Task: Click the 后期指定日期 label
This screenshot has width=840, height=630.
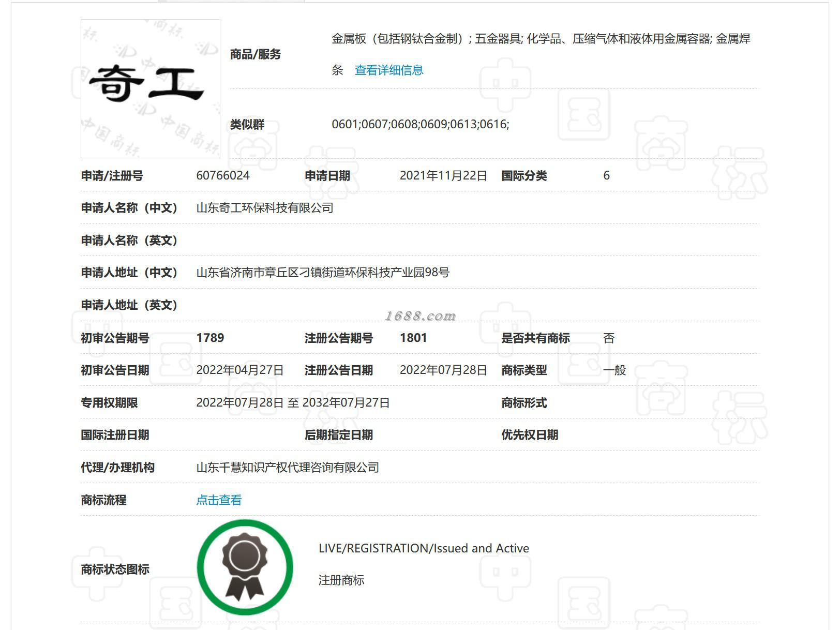Action: 339,435
